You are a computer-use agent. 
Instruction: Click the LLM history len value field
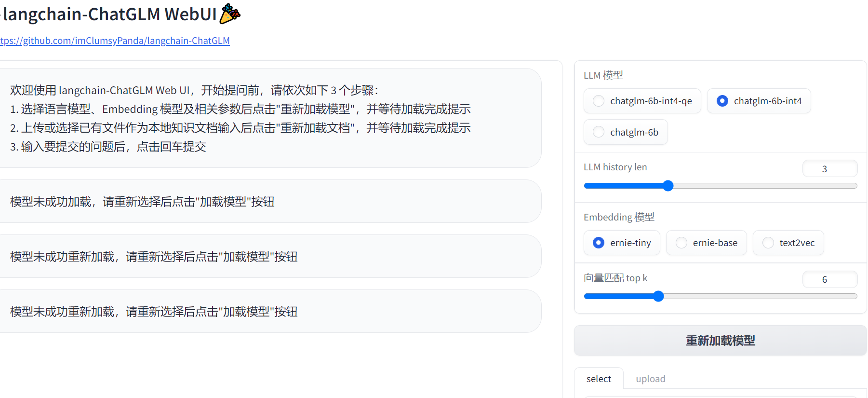coord(830,168)
